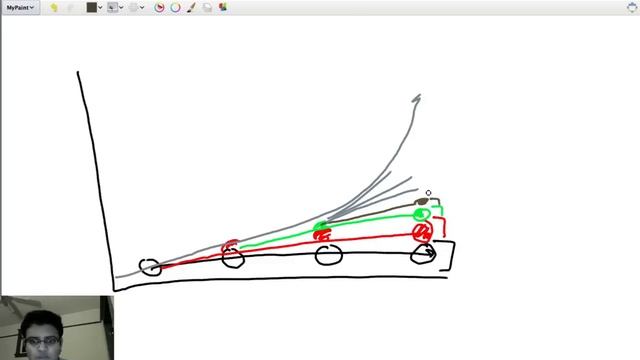Click the brush settings preview icon
This screenshot has width=640, height=360.
point(133,7)
